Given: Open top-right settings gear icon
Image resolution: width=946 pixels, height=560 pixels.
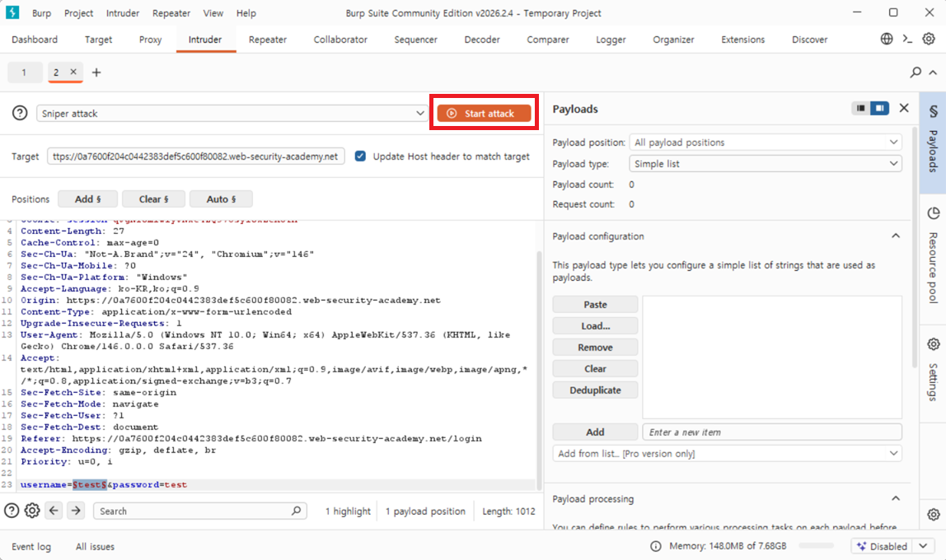Looking at the screenshot, I should [929, 40].
